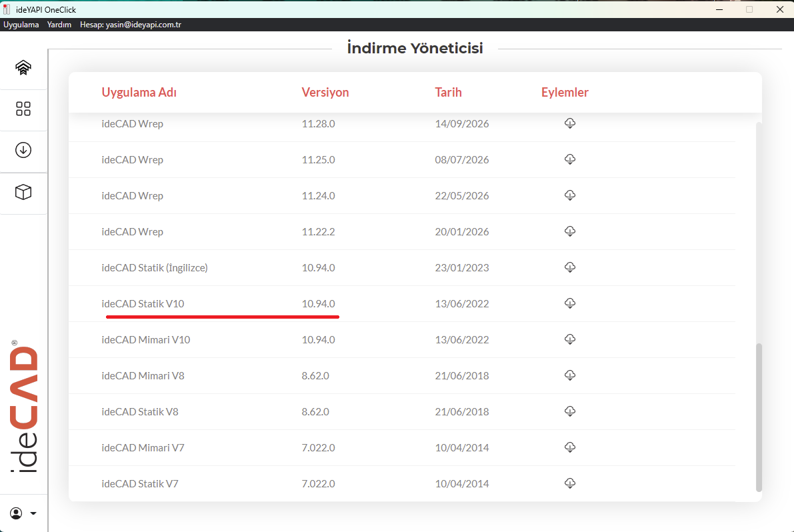Select the ideCAD Statik V7 name
Image resolution: width=794 pixels, height=532 pixels.
pos(140,483)
